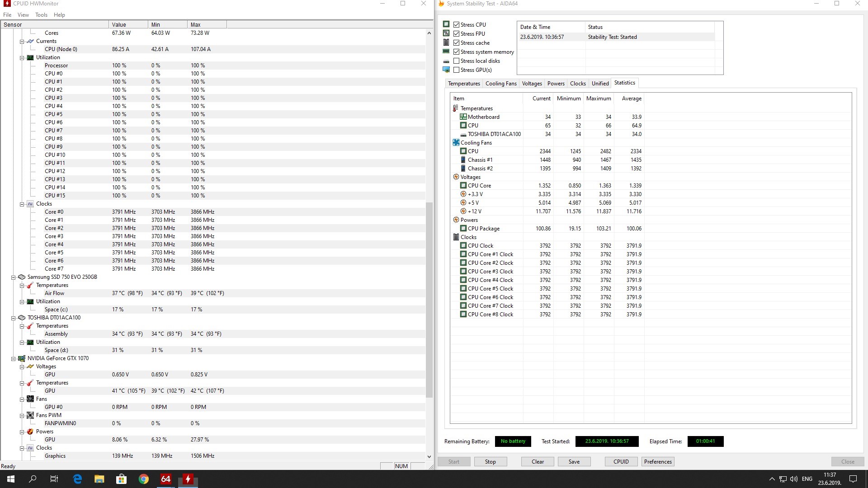Collapse the Currents node in HWMonitor
This screenshot has height=488, width=868.
22,41
